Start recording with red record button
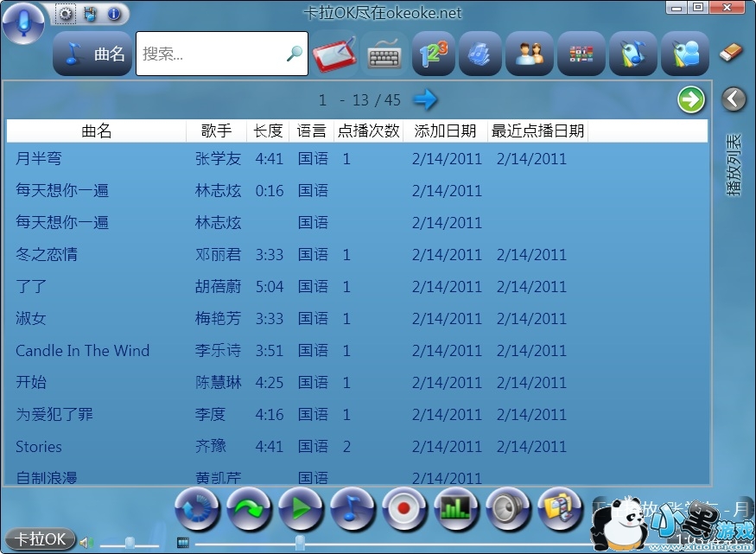756x554 pixels. [x=404, y=509]
